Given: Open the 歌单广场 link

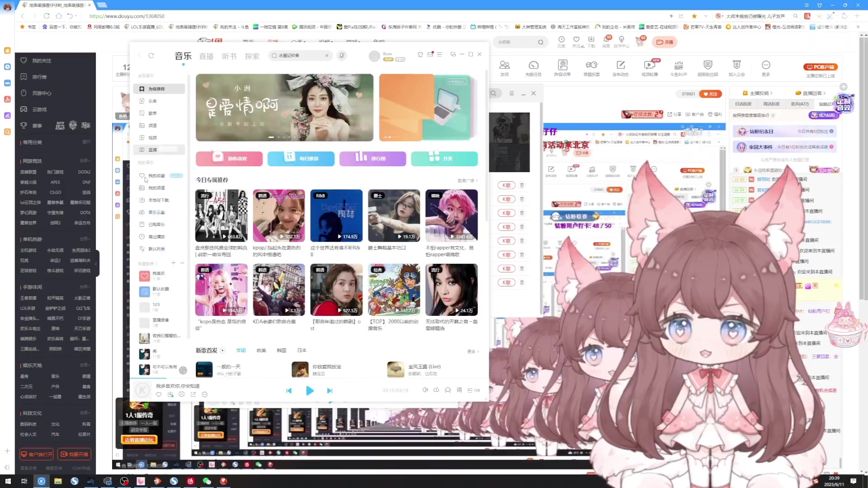Looking at the screenshot, I should pyautogui.click(x=467, y=180).
